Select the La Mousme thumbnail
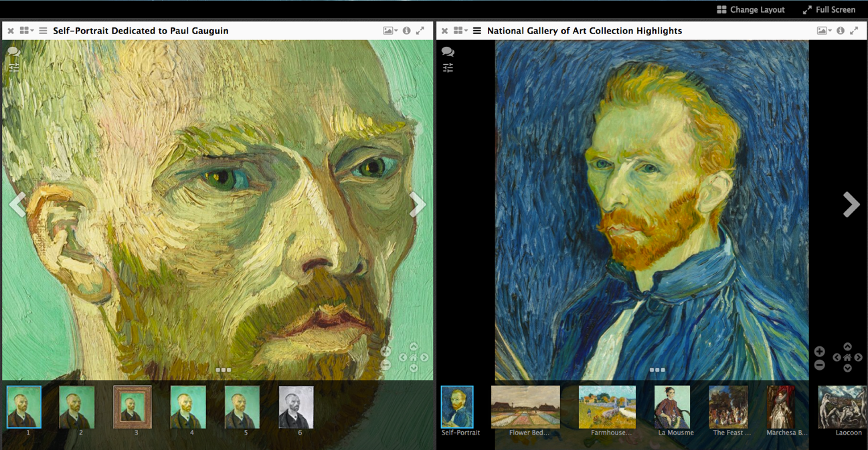The width and height of the screenshot is (868, 450). click(672, 407)
